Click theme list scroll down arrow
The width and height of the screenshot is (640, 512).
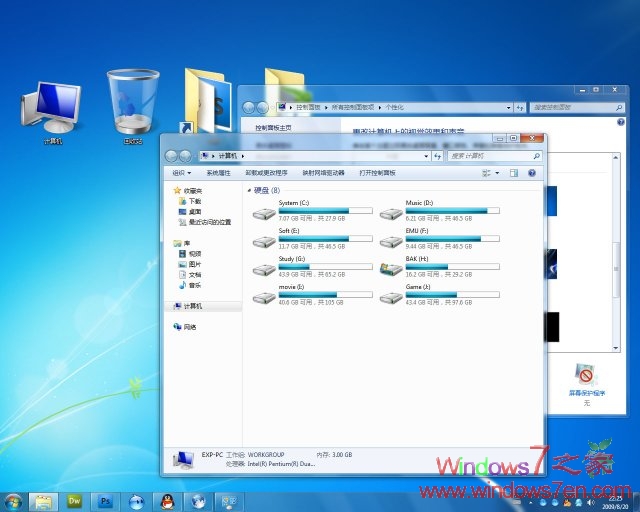click(x=616, y=348)
